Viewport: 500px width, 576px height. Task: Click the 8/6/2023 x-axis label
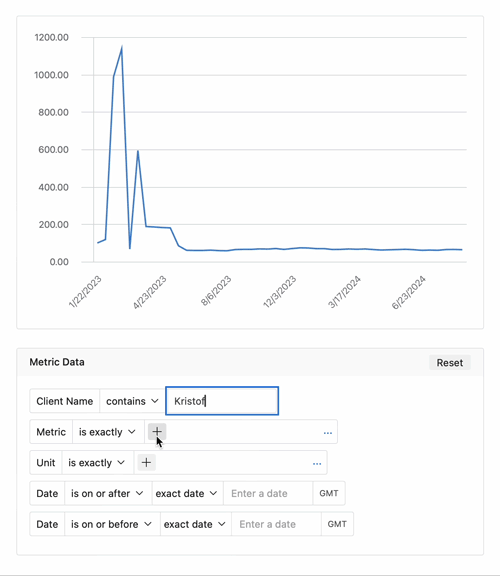point(216,291)
